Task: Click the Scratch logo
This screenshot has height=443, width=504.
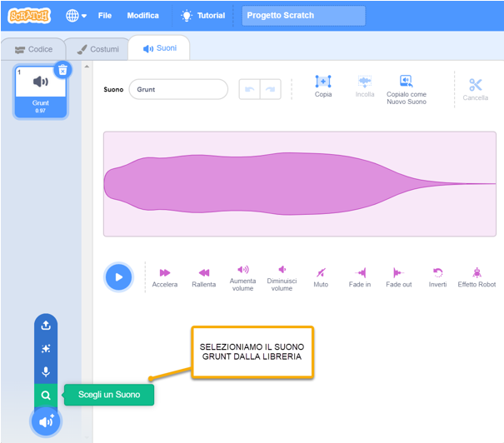Action: [x=29, y=15]
